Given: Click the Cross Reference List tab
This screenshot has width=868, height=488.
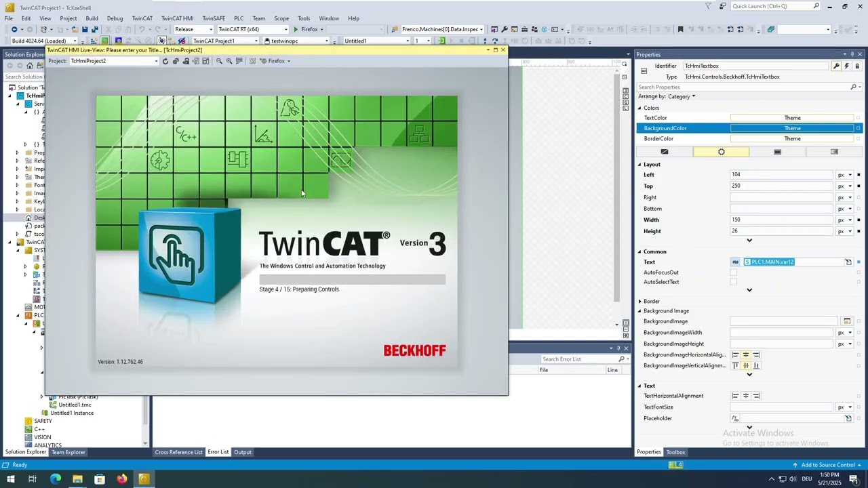Looking at the screenshot, I should (x=178, y=452).
